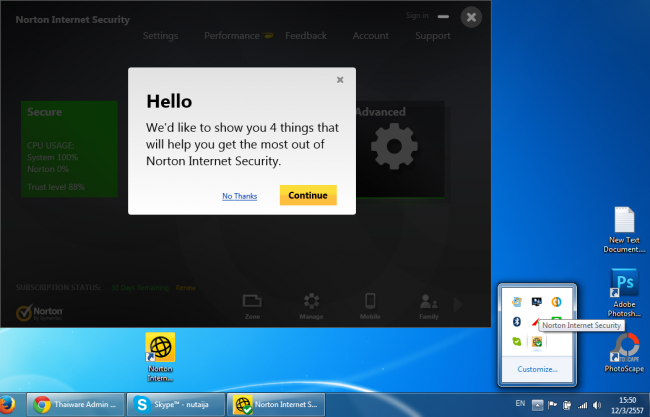The width and height of the screenshot is (650, 417).
Task: Click the Norton tray icon with checkmark
Action: pos(537,342)
